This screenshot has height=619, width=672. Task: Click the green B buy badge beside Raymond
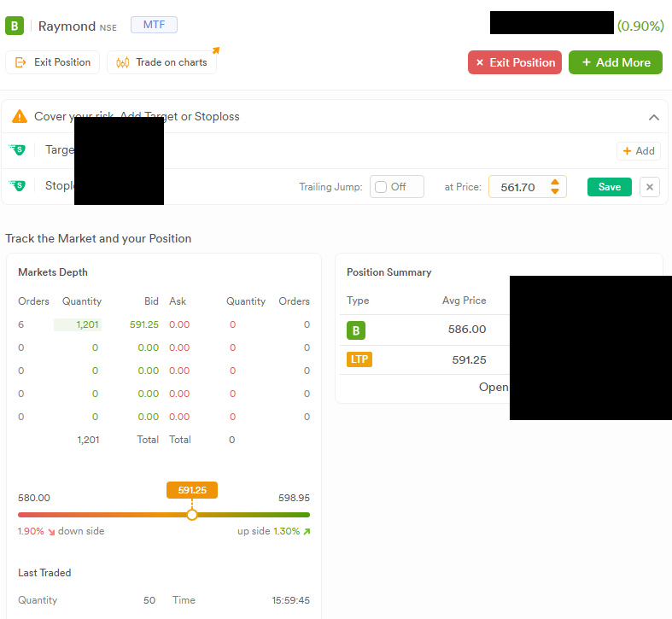tap(15, 26)
